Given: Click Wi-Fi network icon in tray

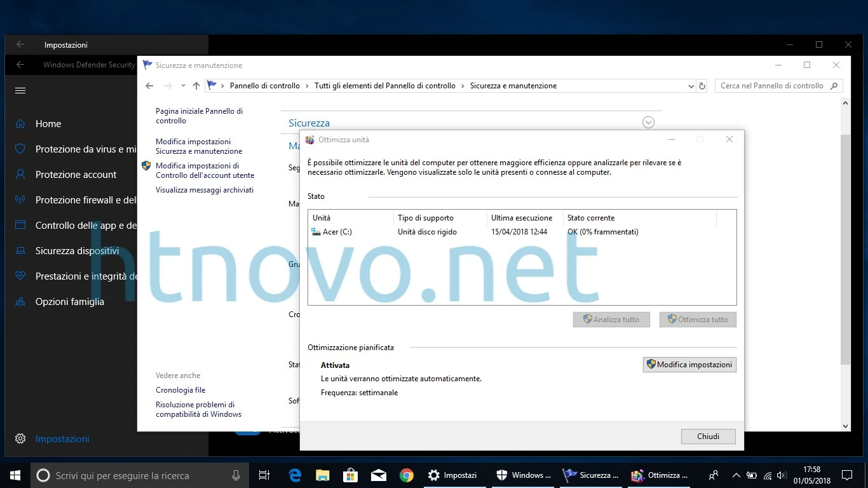Looking at the screenshot, I should 767,475.
